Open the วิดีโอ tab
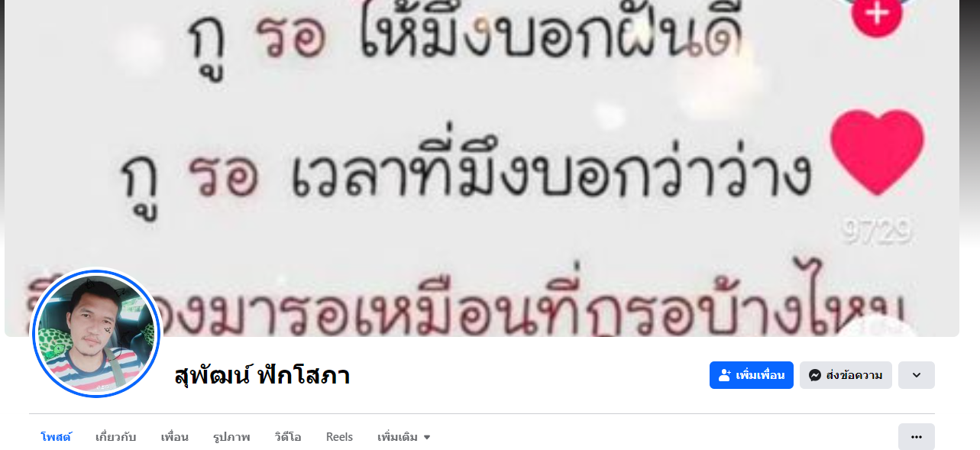 (x=288, y=437)
